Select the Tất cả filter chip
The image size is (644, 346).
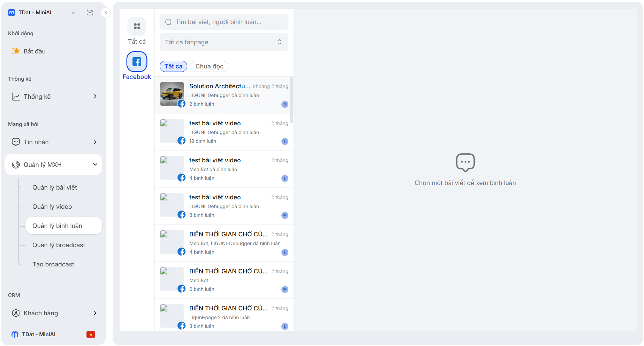[x=173, y=66]
